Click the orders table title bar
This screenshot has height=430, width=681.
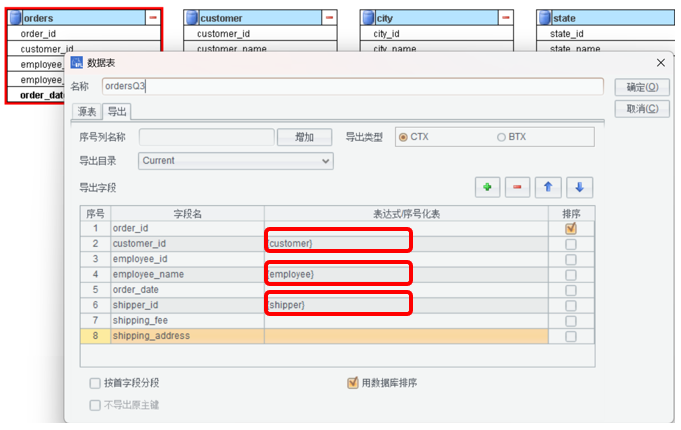tap(83, 18)
